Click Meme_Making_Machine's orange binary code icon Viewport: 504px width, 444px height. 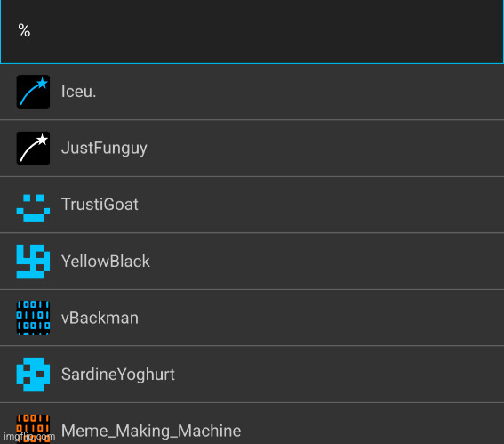(x=33, y=429)
